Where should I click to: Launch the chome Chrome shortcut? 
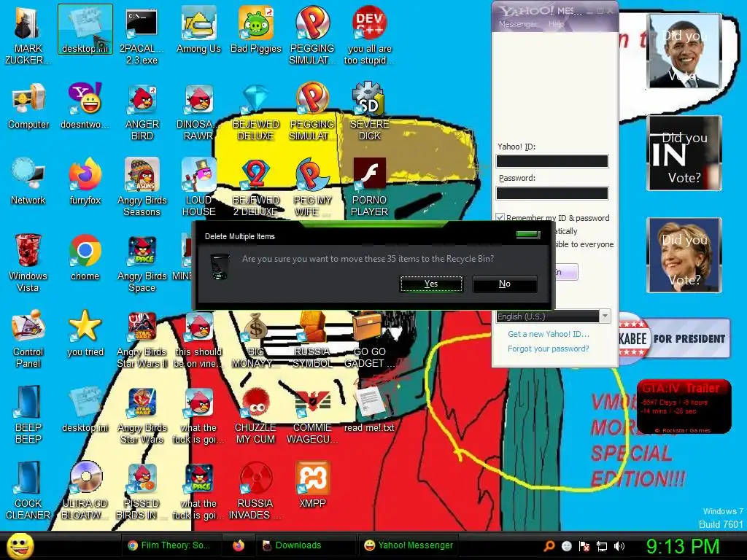coord(85,257)
